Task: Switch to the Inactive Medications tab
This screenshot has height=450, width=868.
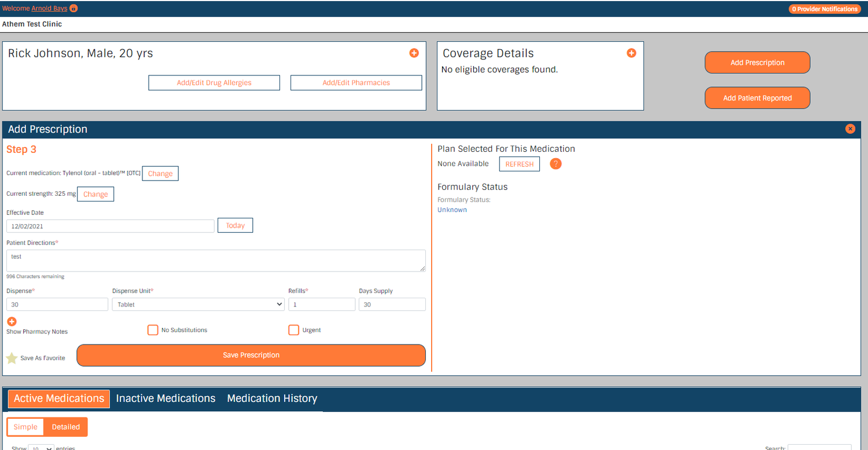Action: point(165,398)
